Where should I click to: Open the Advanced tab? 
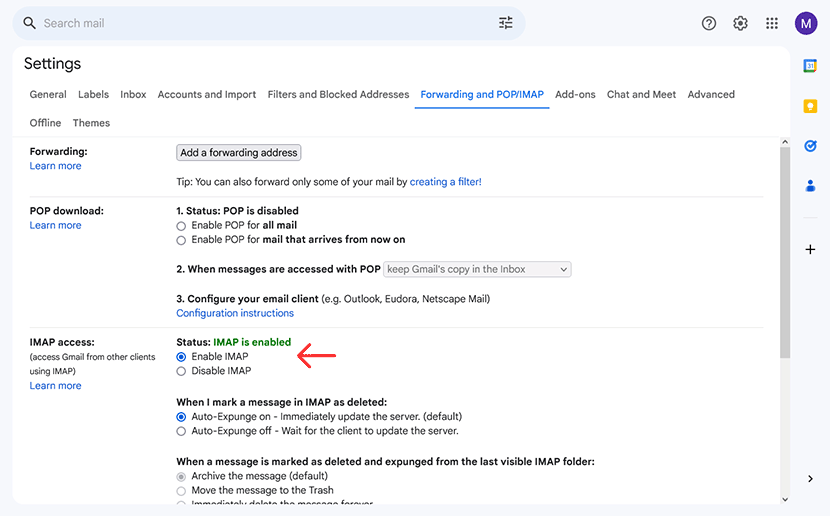pyautogui.click(x=711, y=94)
